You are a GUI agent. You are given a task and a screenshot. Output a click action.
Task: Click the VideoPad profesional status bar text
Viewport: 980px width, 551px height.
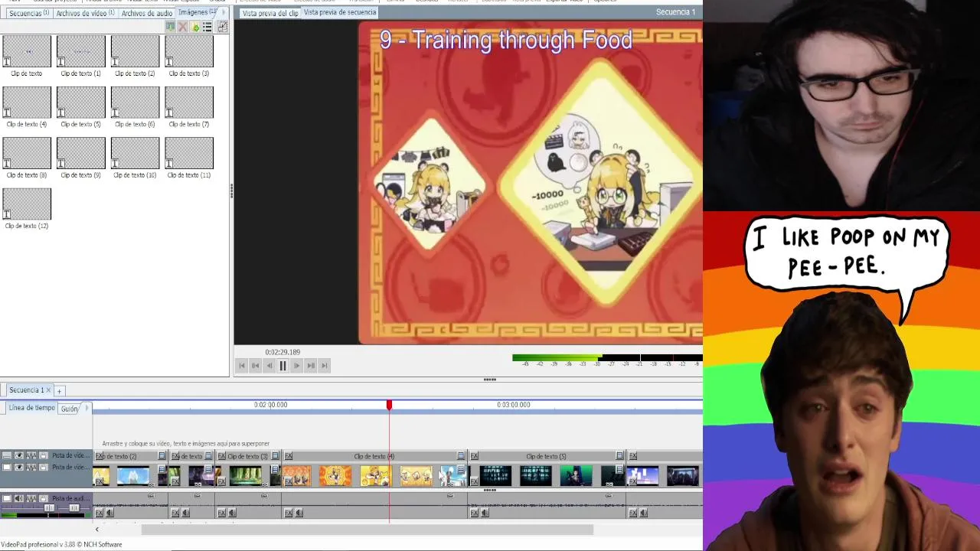point(61,545)
